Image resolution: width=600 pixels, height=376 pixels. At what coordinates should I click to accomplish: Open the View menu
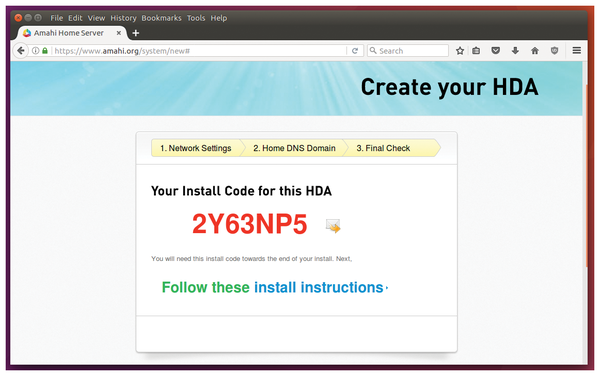click(x=96, y=18)
